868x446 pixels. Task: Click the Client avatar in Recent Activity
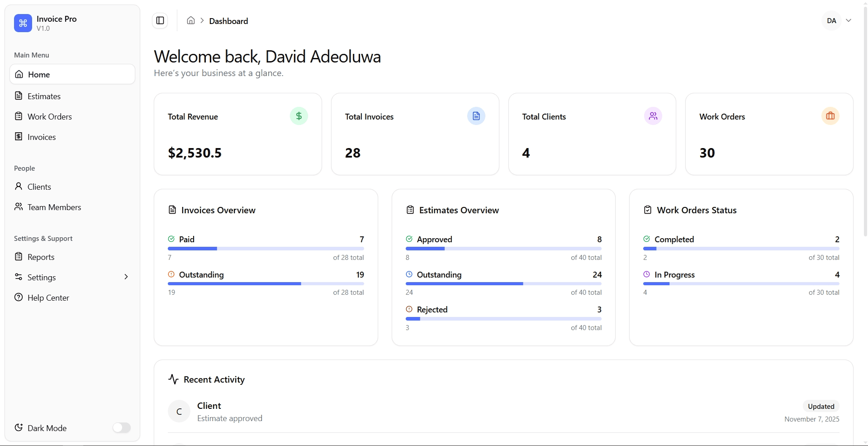pos(179,411)
